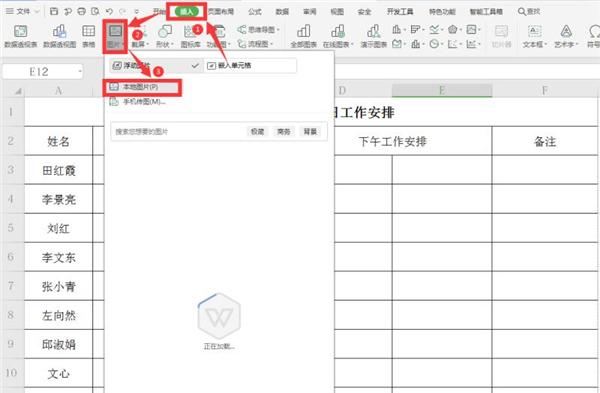This screenshot has width=600, height=393.
Task: Click the 极简 search tag
Action: (258, 132)
